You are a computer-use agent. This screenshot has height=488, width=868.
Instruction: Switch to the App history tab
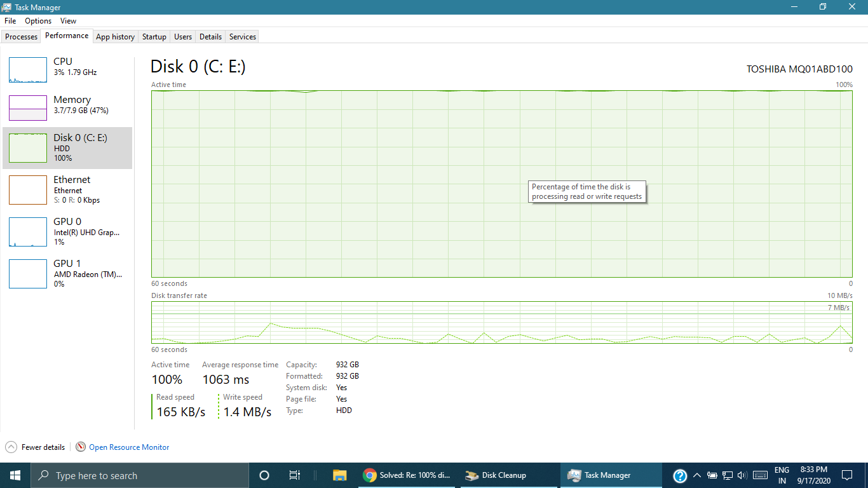click(x=115, y=36)
